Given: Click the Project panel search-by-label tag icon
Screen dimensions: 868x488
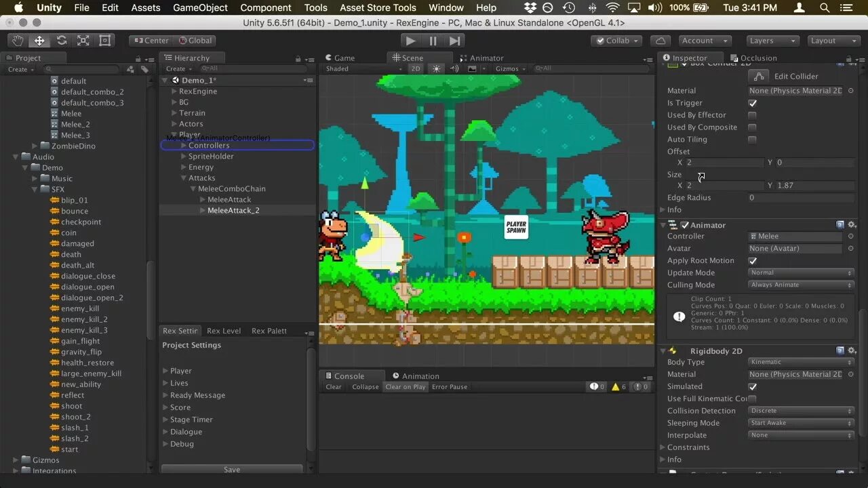Looking at the screenshot, I should pyautogui.click(x=144, y=69).
